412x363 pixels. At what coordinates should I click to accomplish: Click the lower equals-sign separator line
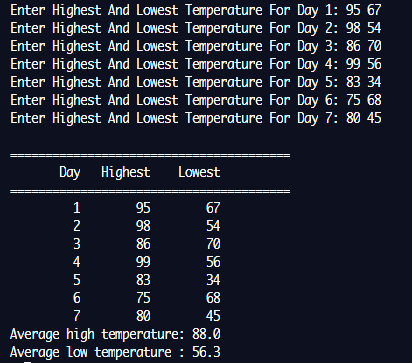[x=150, y=191]
